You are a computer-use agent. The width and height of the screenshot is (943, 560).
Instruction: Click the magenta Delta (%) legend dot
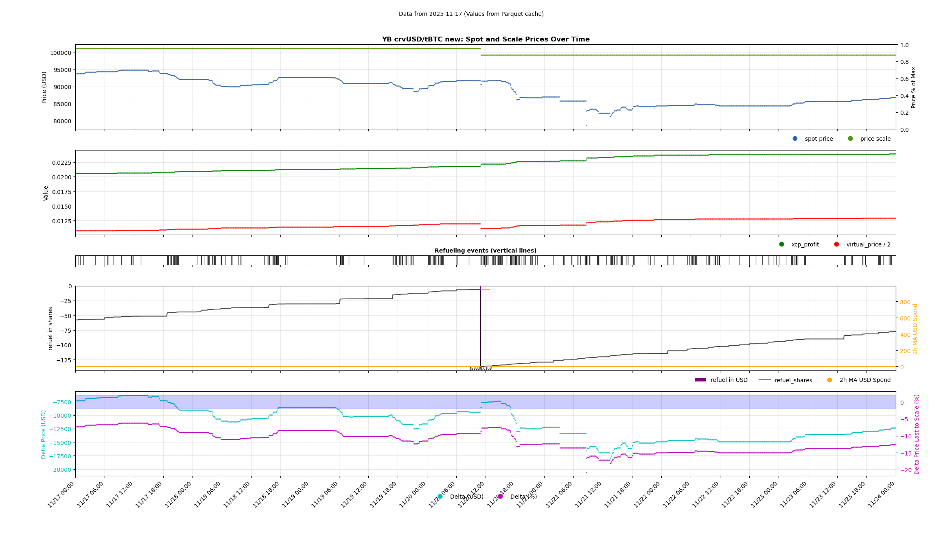(500, 497)
